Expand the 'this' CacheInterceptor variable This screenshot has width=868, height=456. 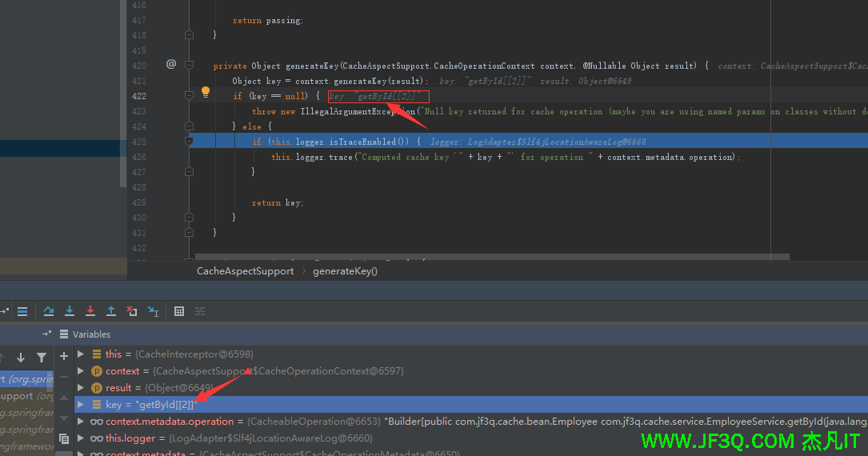point(80,354)
